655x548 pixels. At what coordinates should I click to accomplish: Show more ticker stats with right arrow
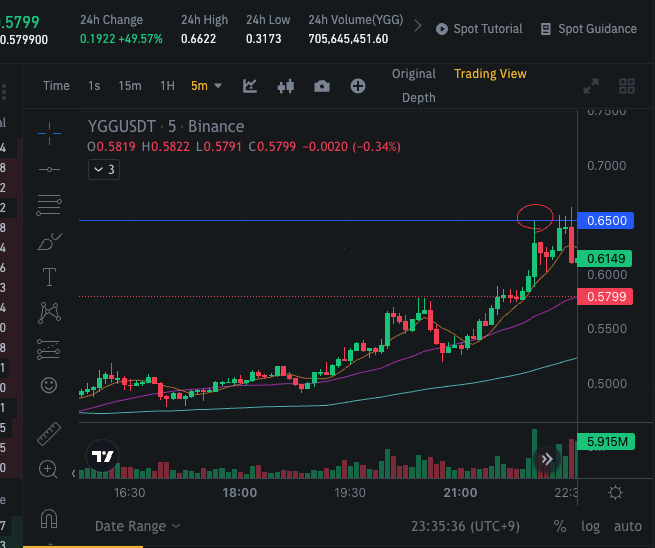(x=418, y=26)
